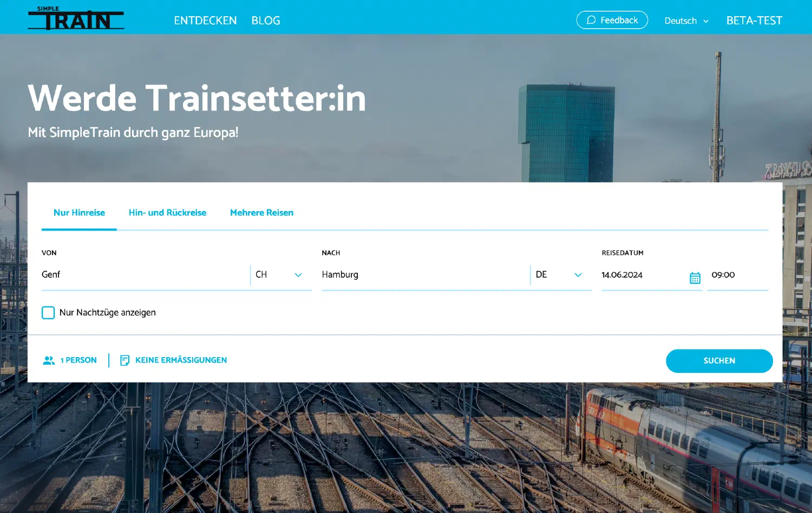
Task: Open the ENTDECKEN menu
Action: coord(205,20)
